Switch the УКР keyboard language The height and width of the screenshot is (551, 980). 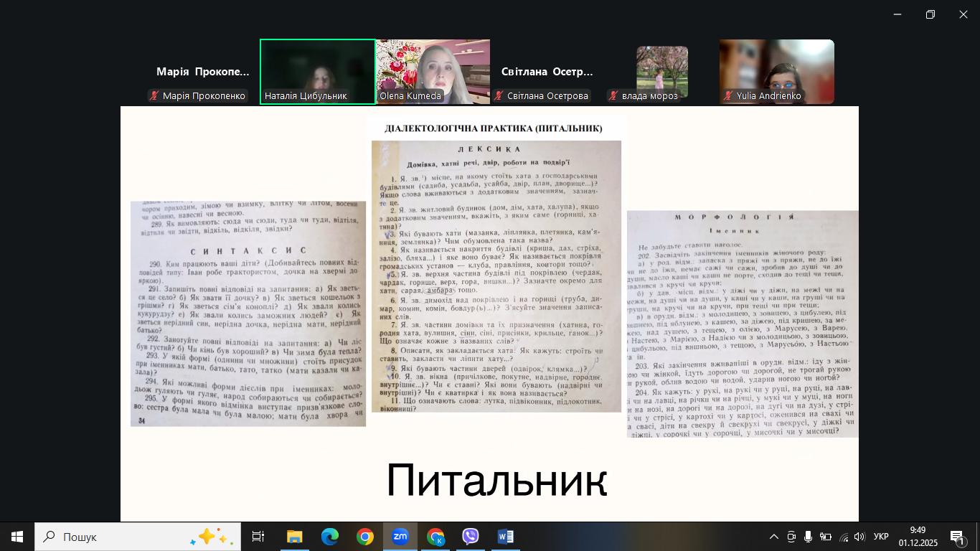(881, 537)
